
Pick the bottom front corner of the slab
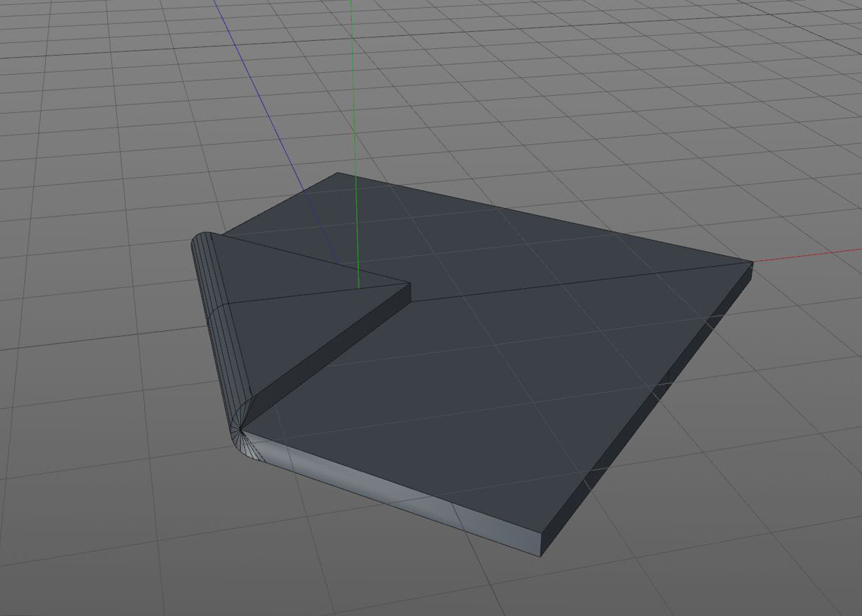coord(540,555)
